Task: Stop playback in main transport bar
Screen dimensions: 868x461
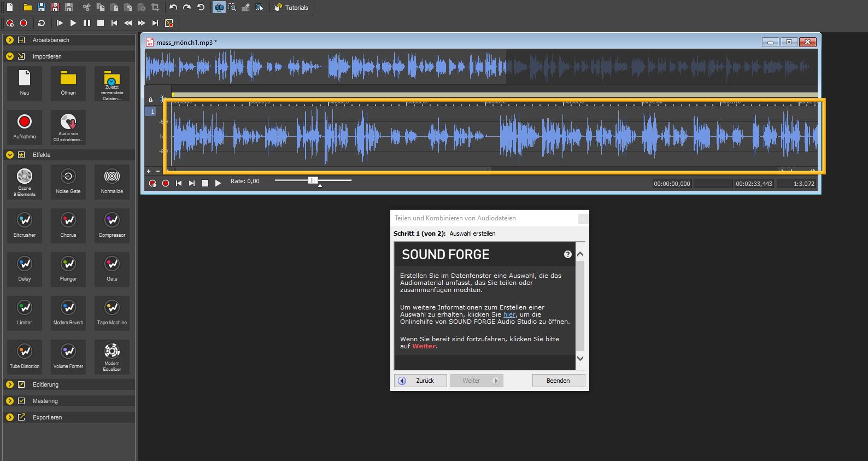Action: 101,23
